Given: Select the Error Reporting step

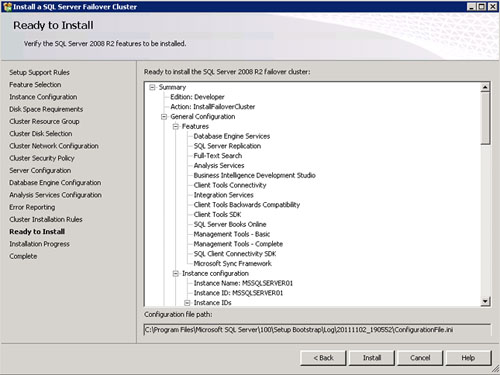Looking at the screenshot, I should (32, 207).
